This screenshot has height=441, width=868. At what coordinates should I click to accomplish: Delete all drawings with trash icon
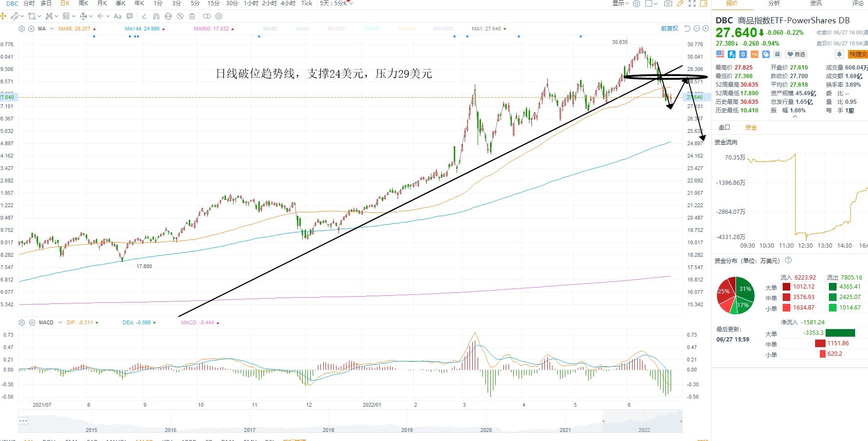coord(192,16)
